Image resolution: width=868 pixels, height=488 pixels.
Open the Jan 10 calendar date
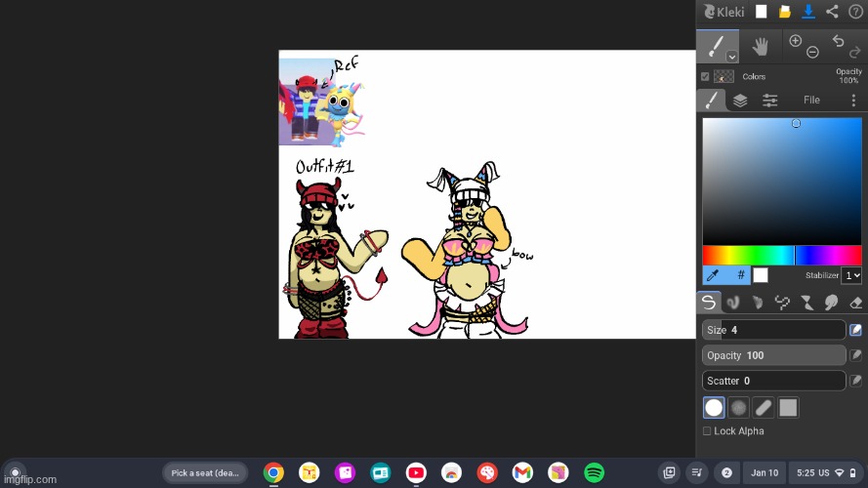[765, 473]
